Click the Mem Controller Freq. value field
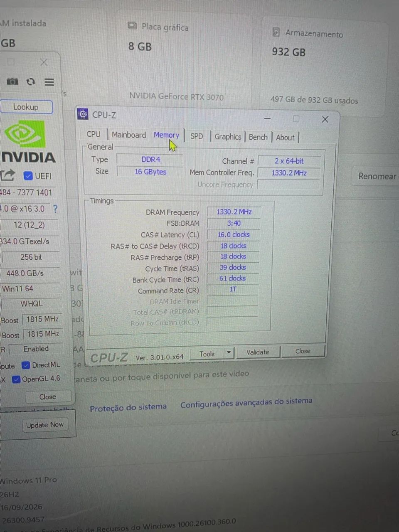Image resolution: width=399 pixels, height=532 pixels. pos(289,173)
